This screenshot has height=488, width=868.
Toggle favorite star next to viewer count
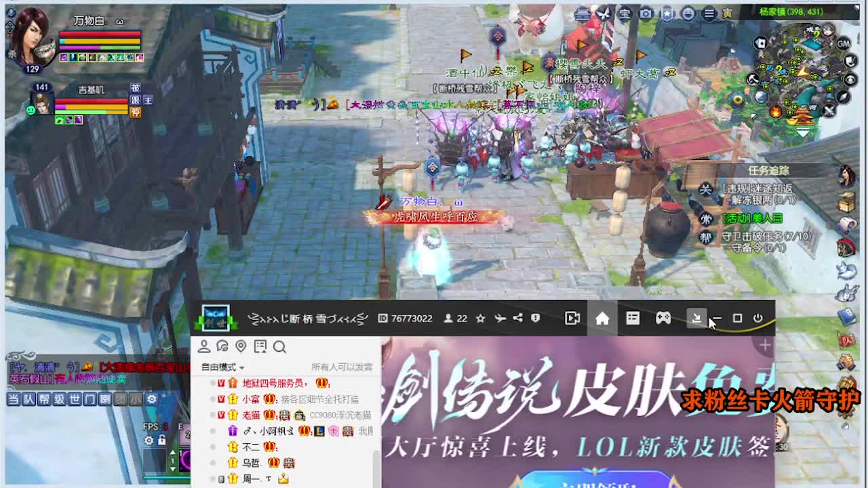coord(479,319)
